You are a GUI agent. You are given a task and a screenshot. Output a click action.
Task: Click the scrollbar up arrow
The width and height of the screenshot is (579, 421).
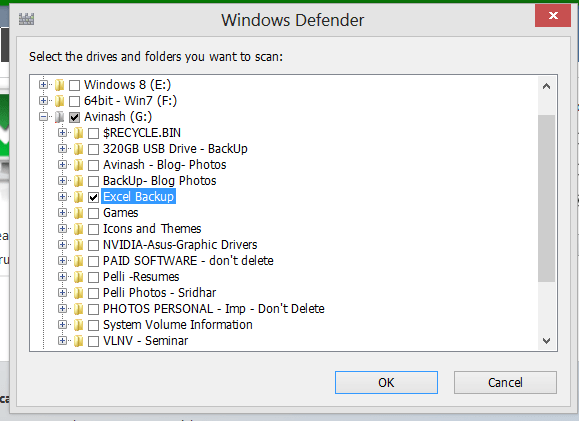coord(547,86)
